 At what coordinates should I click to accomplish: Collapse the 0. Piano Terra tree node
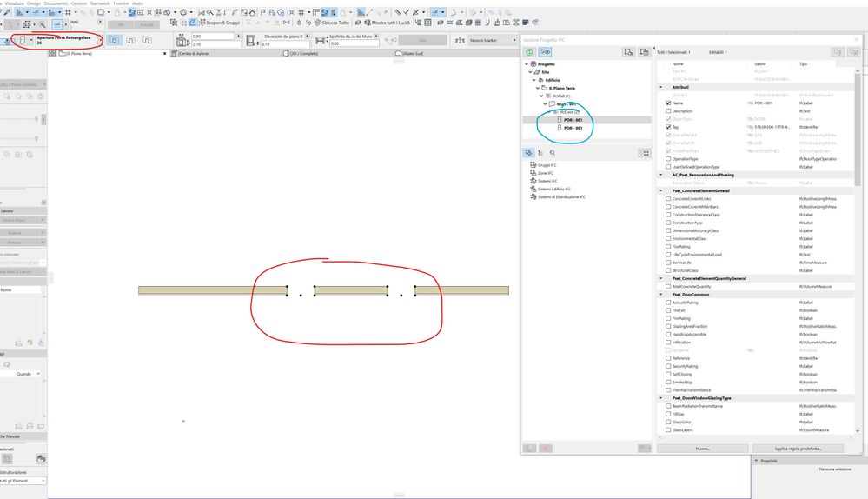(x=538, y=88)
